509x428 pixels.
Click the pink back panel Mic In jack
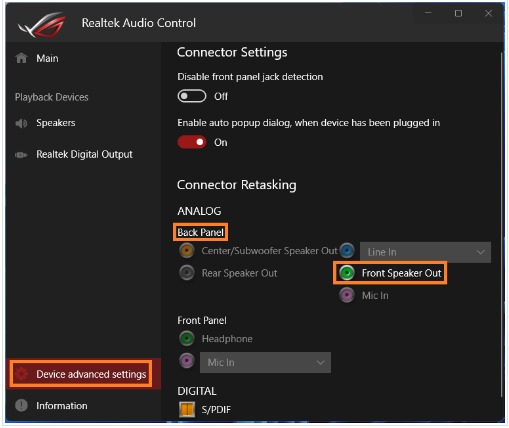pyautogui.click(x=347, y=295)
